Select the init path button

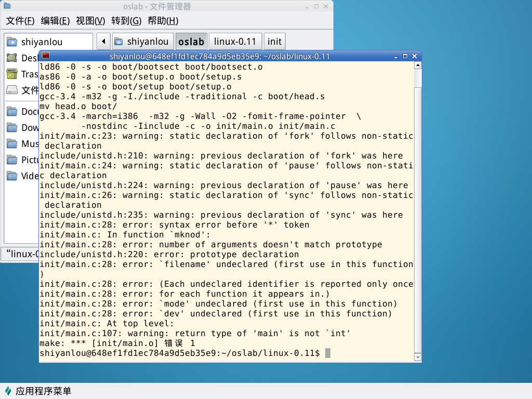274,42
